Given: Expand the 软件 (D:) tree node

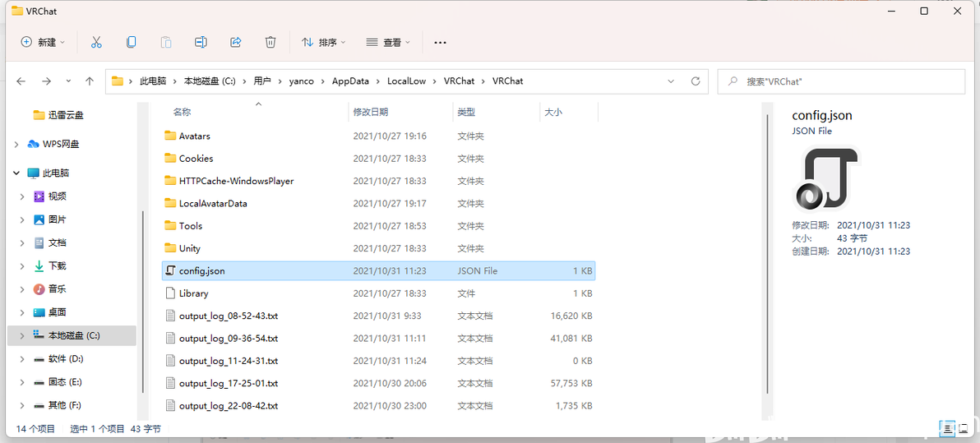Looking at the screenshot, I should 22,358.
